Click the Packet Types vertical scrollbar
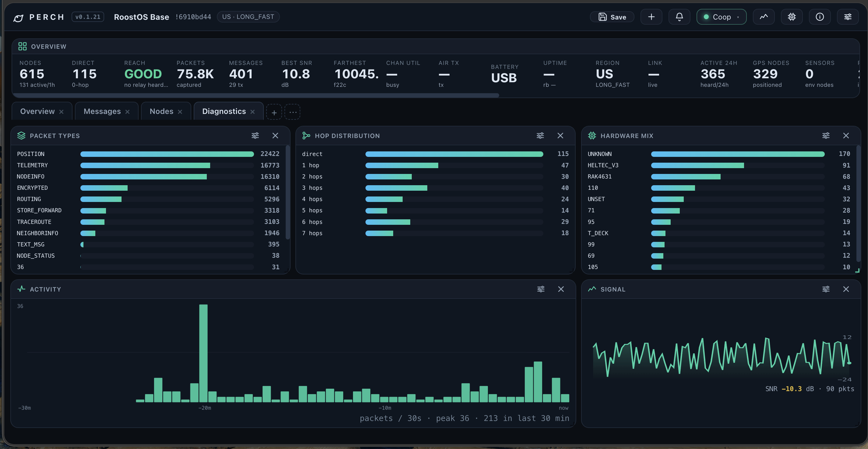Screen dimensions: 868x449 (x=288, y=192)
